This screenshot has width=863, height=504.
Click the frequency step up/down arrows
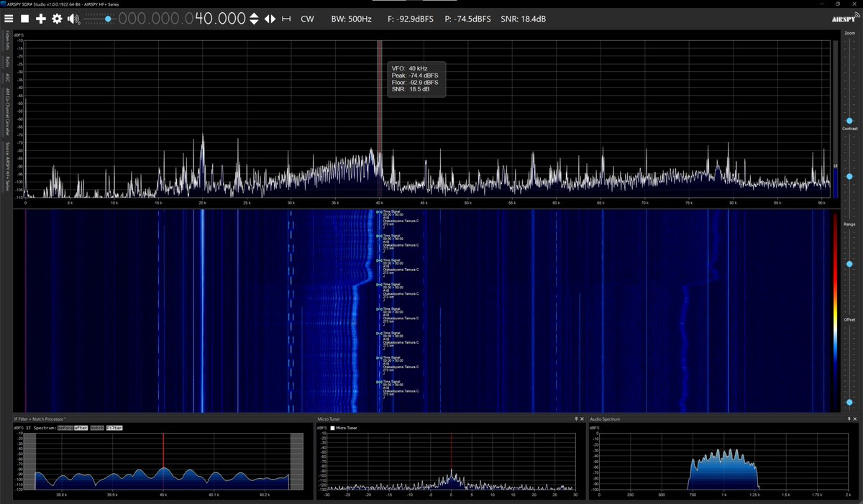pos(254,19)
